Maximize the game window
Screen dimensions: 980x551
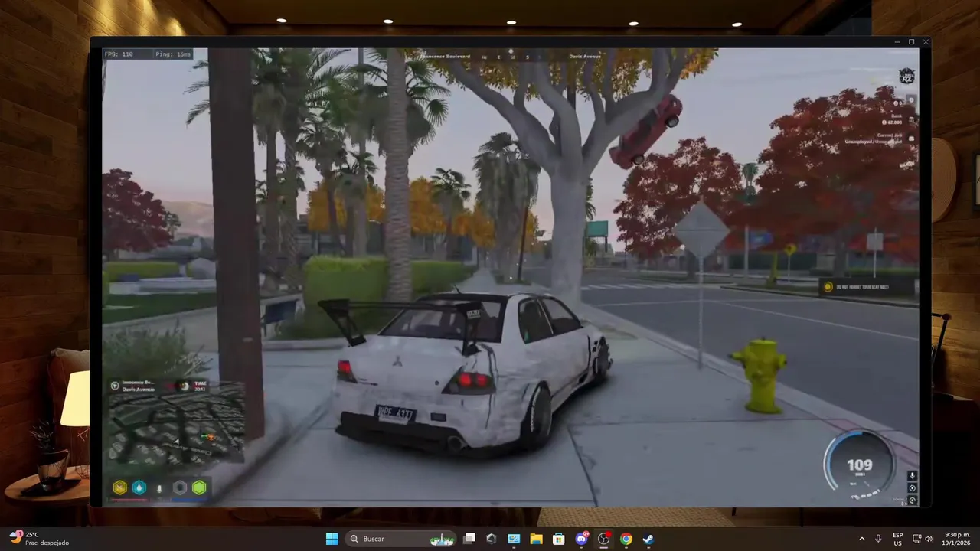[x=911, y=42]
